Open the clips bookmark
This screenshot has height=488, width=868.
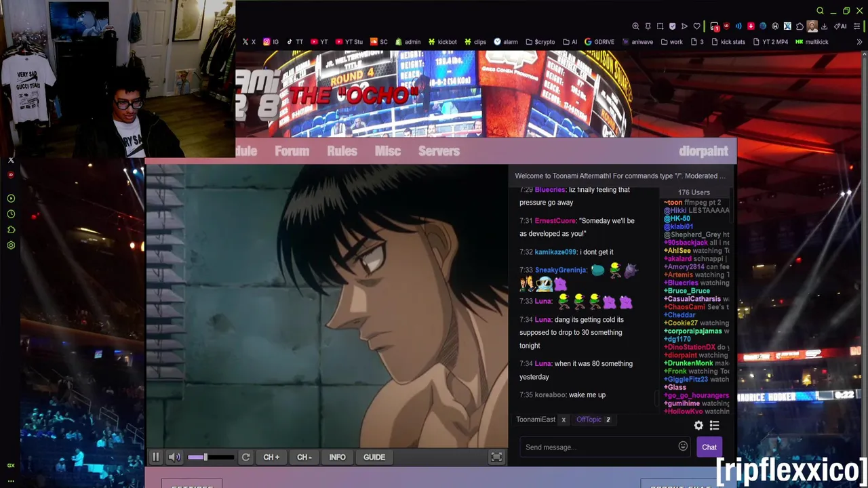475,42
